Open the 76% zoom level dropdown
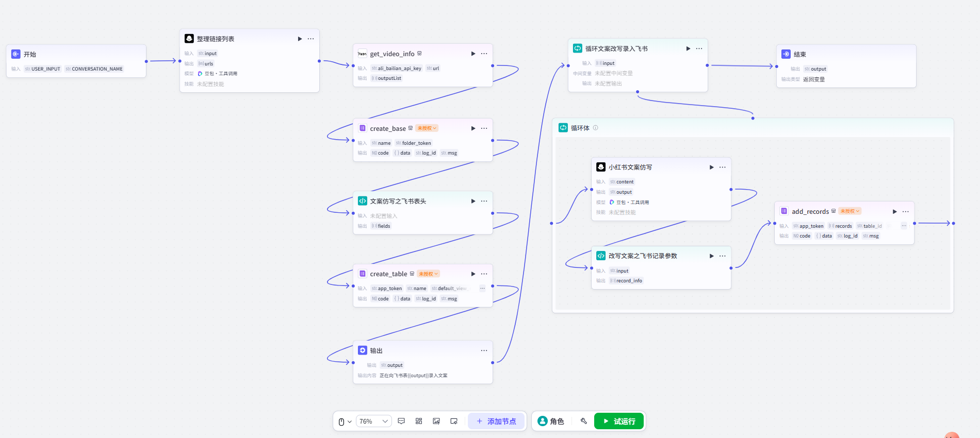This screenshot has height=438, width=980. tap(373, 421)
